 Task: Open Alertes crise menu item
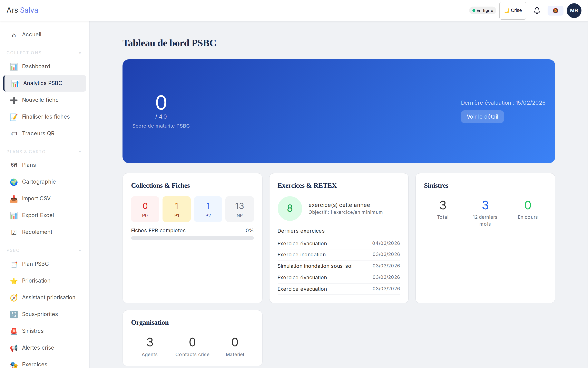tap(45, 348)
